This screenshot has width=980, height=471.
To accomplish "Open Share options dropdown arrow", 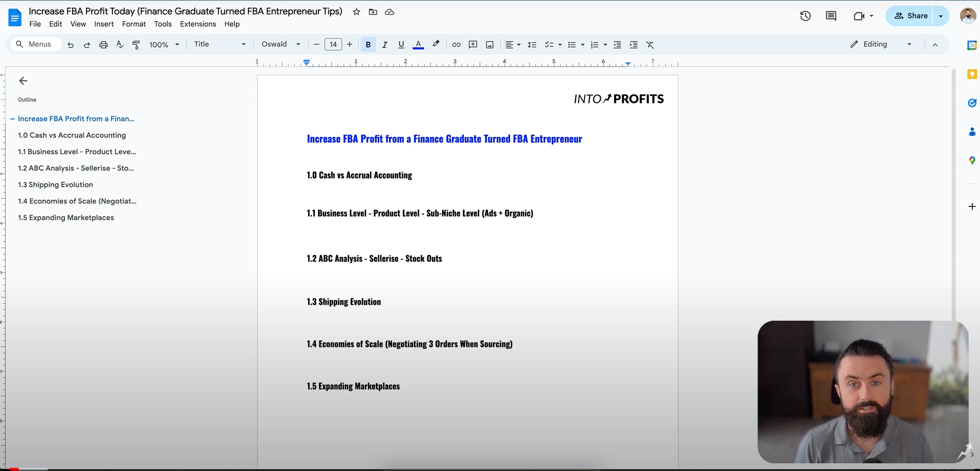I will click(941, 16).
